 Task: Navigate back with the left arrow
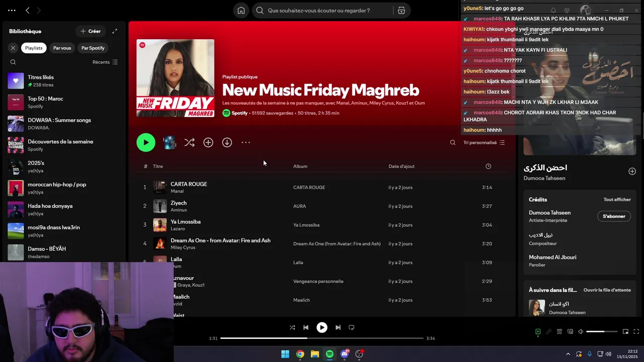28,10
